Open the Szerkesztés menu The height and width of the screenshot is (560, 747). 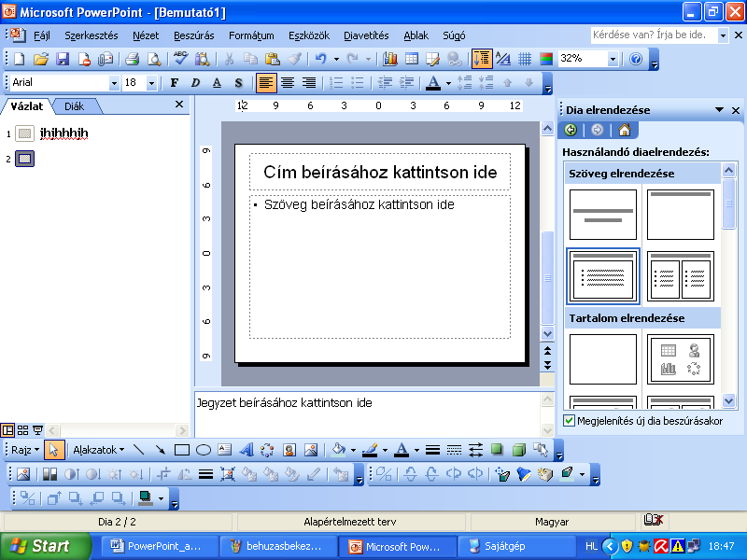click(x=91, y=35)
